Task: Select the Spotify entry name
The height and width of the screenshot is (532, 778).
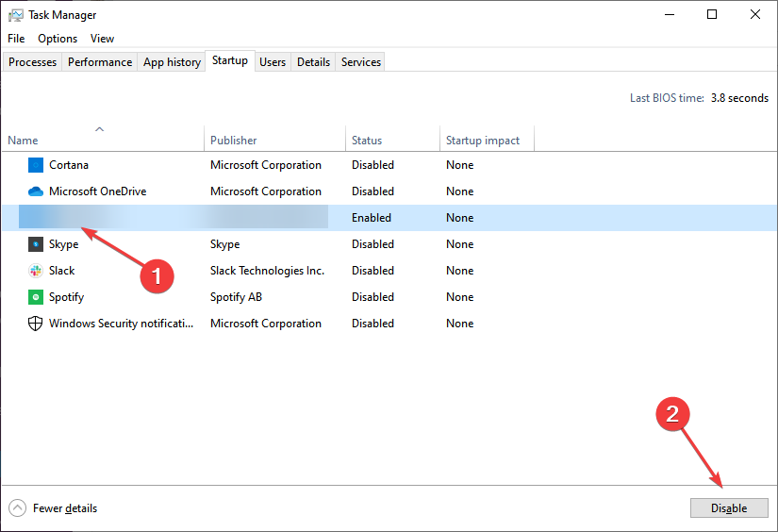Action: (x=67, y=297)
